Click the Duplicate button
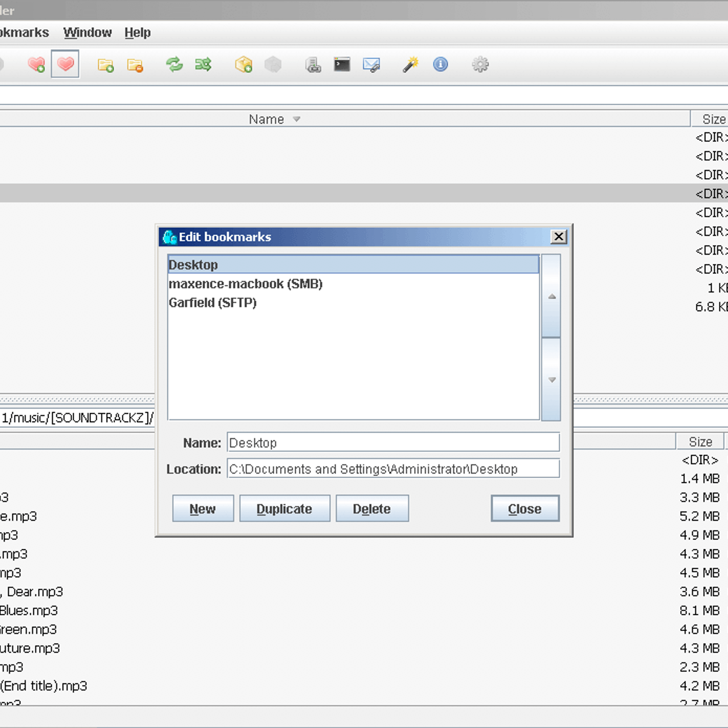The width and height of the screenshot is (728, 728). (284, 509)
